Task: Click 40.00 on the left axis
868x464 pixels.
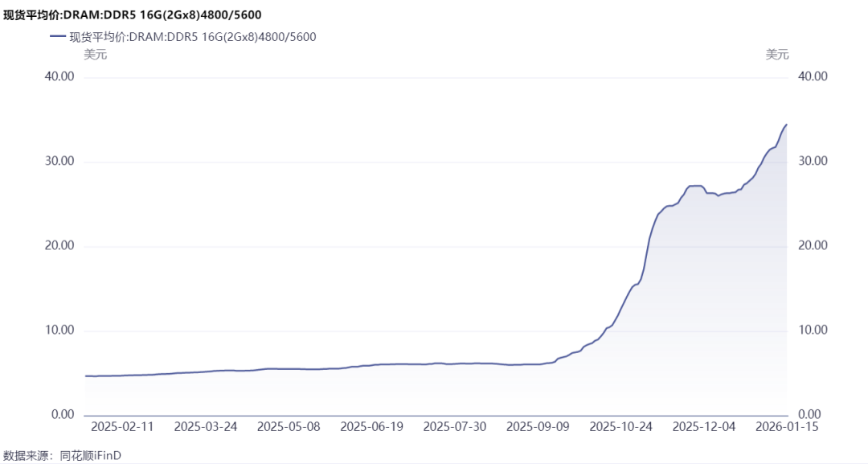Action: coord(59,76)
